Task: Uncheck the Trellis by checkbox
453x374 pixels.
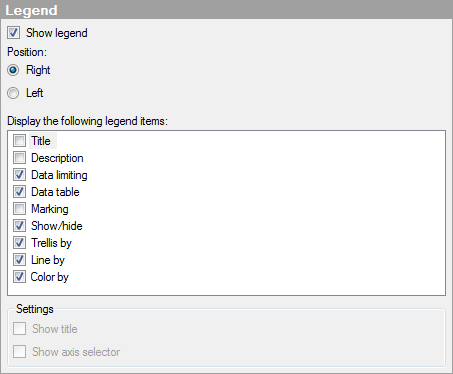Action: [19, 243]
